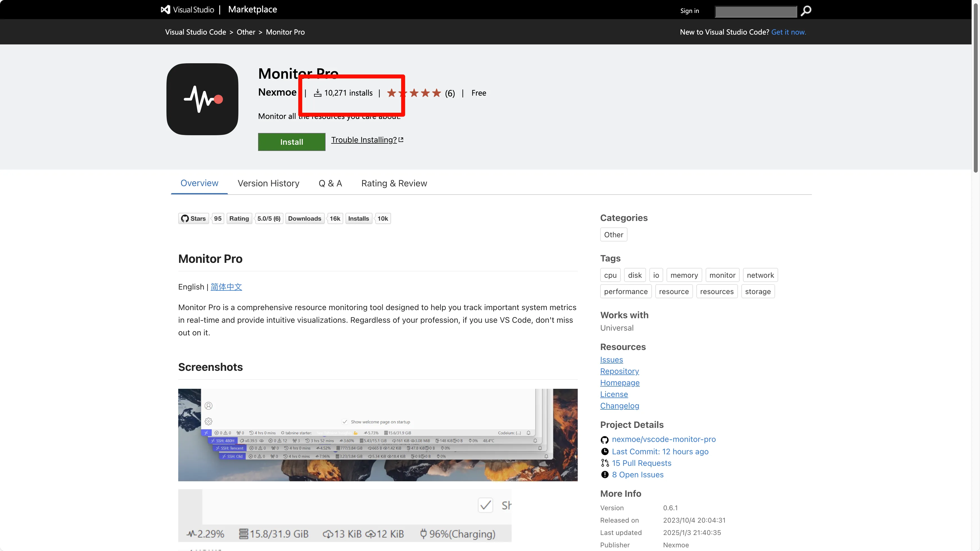Click the (6) review count

pyautogui.click(x=450, y=93)
